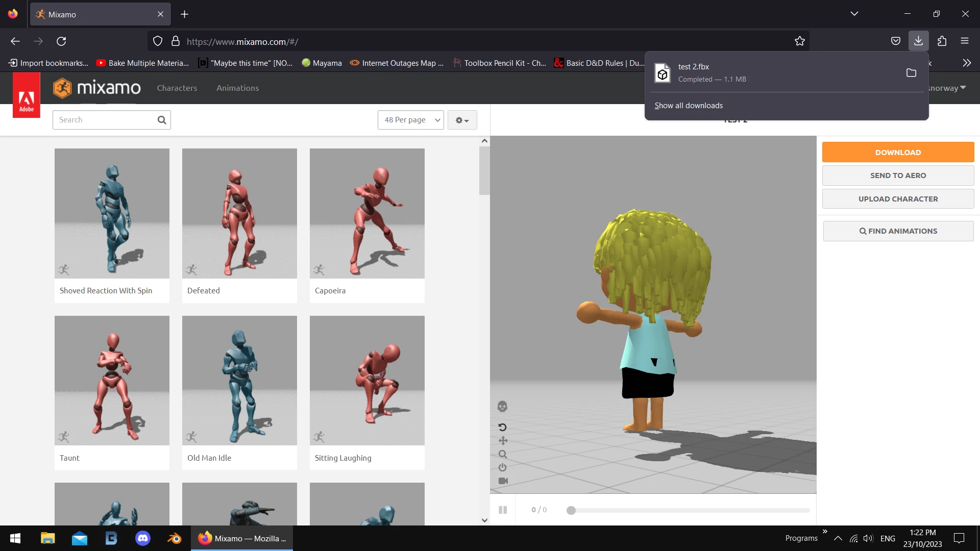This screenshot has width=980, height=551.
Task: Select the pan camera move icon
Action: point(503,440)
